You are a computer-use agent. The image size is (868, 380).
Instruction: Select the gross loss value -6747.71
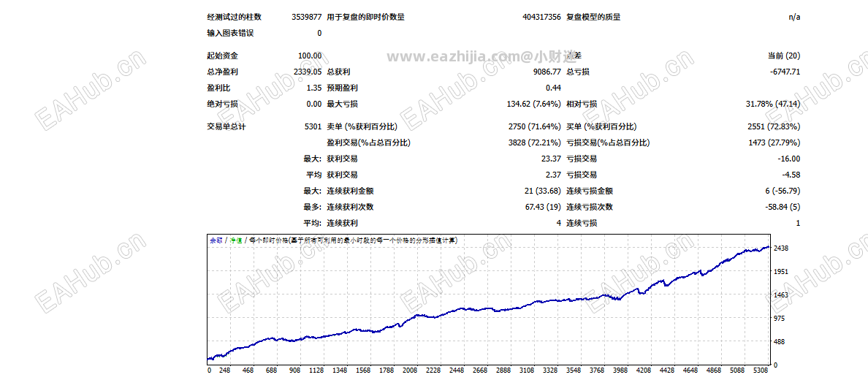tap(785, 72)
